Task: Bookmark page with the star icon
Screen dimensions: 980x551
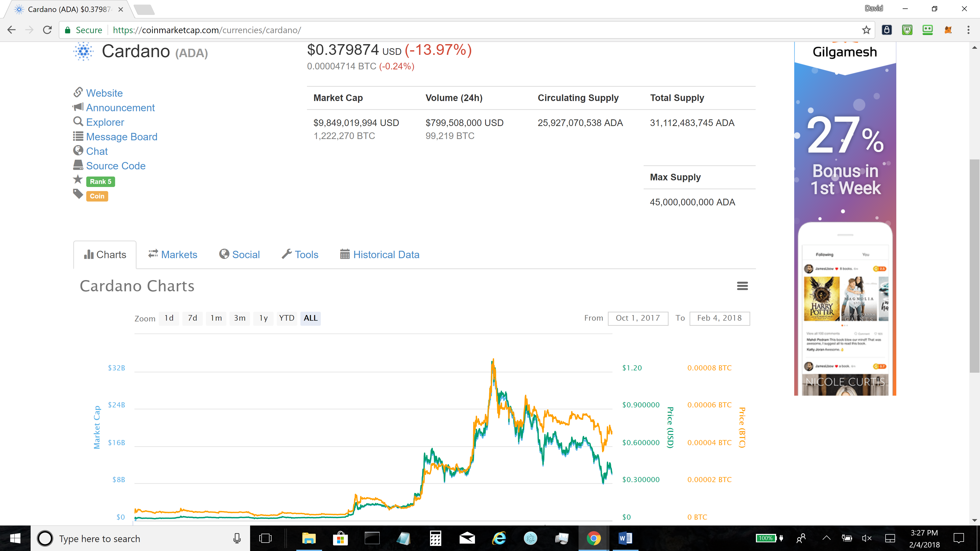Action: point(866,30)
